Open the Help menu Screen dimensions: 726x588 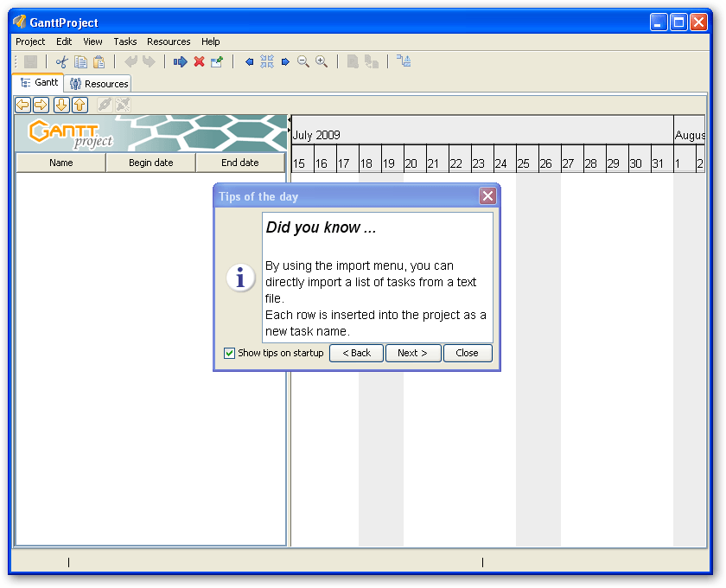click(211, 42)
